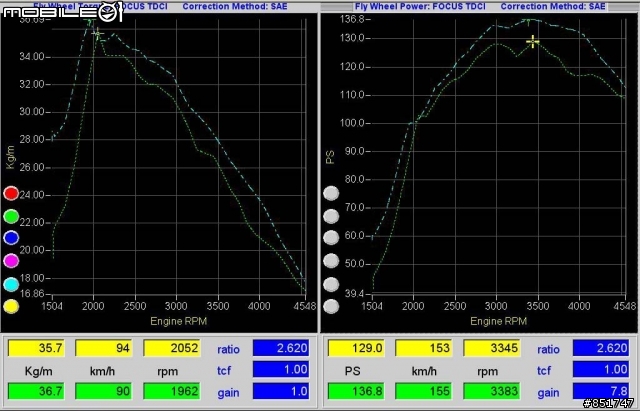This screenshot has width=640, height=411.
Task: Click the 'gain' label in the power panel
Action: (x=548, y=393)
